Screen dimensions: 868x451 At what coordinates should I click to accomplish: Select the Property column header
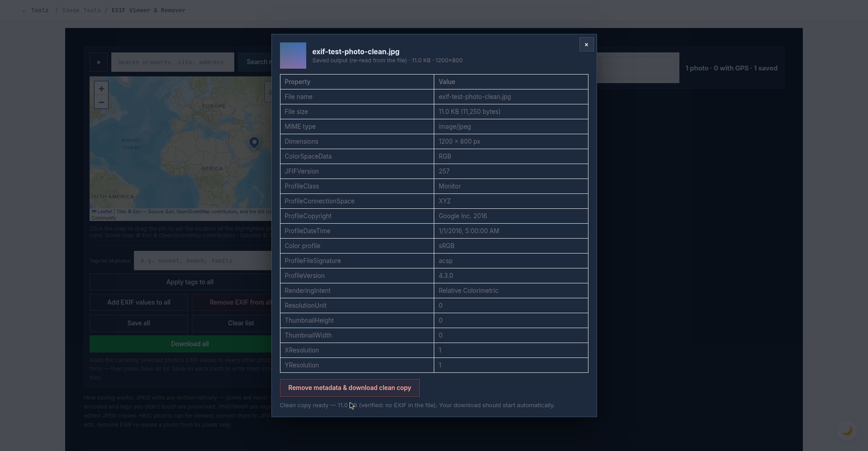[357, 82]
